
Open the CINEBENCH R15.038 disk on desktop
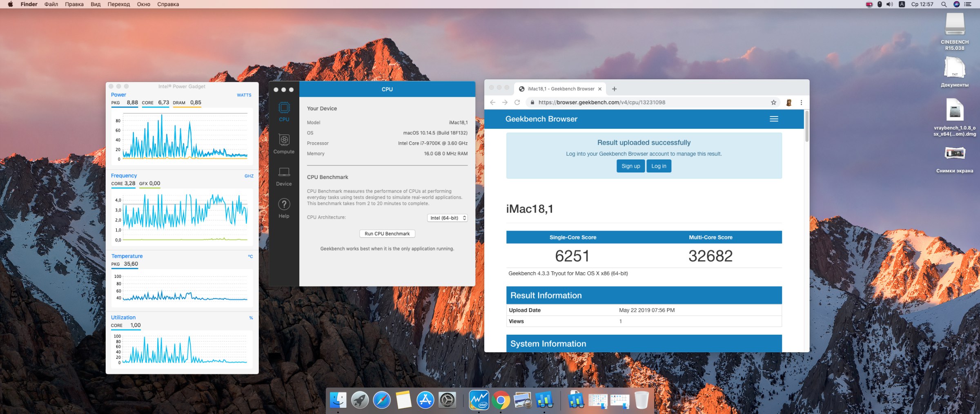pos(955,31)
